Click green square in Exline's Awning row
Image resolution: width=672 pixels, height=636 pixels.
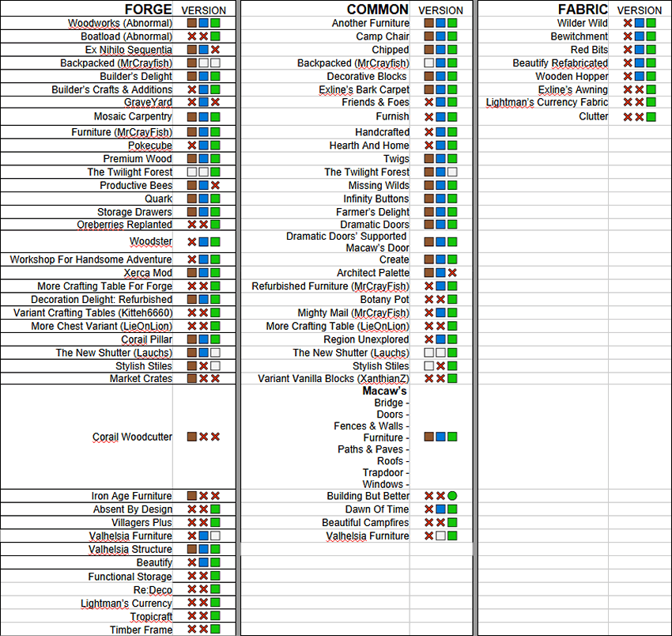tap(651, 89)
